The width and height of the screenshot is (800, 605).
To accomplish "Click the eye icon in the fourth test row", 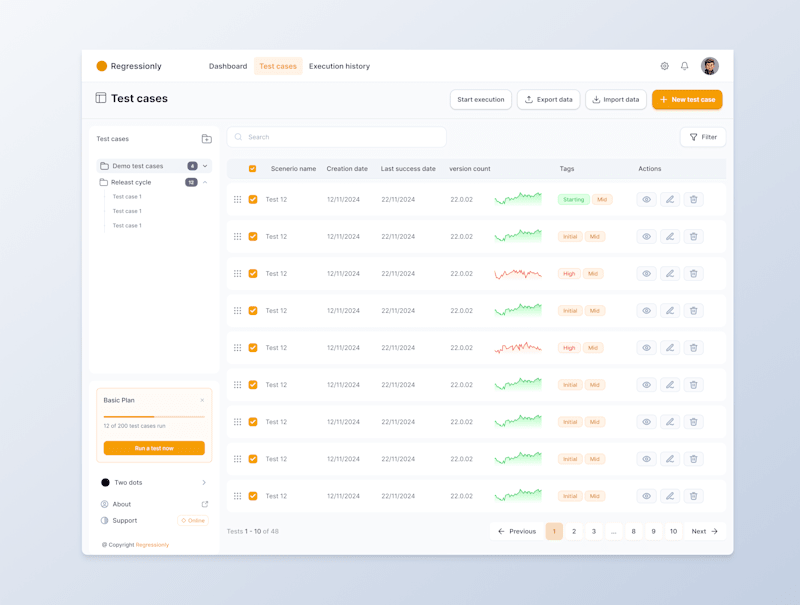I will (646, 311).
